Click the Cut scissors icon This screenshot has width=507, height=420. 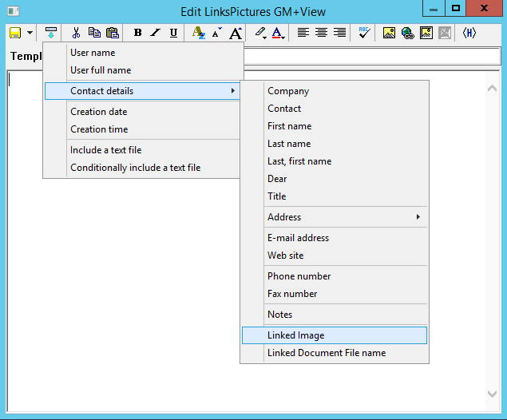[76, 33]
